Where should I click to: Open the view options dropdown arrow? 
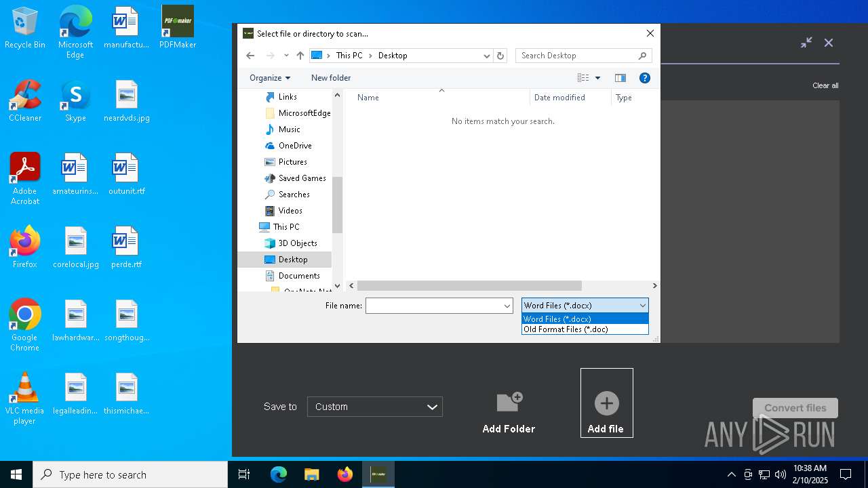[x=597, y=78]
